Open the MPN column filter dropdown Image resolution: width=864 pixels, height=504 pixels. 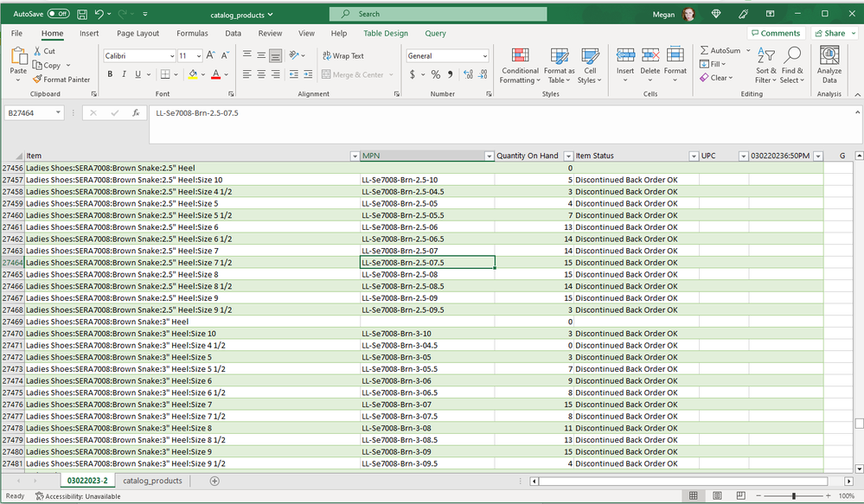(489, 156)
